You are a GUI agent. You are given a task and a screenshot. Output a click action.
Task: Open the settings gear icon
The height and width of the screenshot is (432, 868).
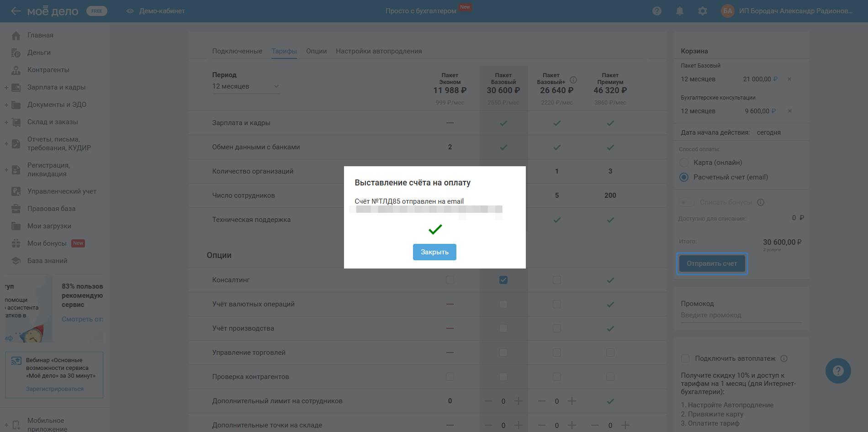tap(703, 11)
